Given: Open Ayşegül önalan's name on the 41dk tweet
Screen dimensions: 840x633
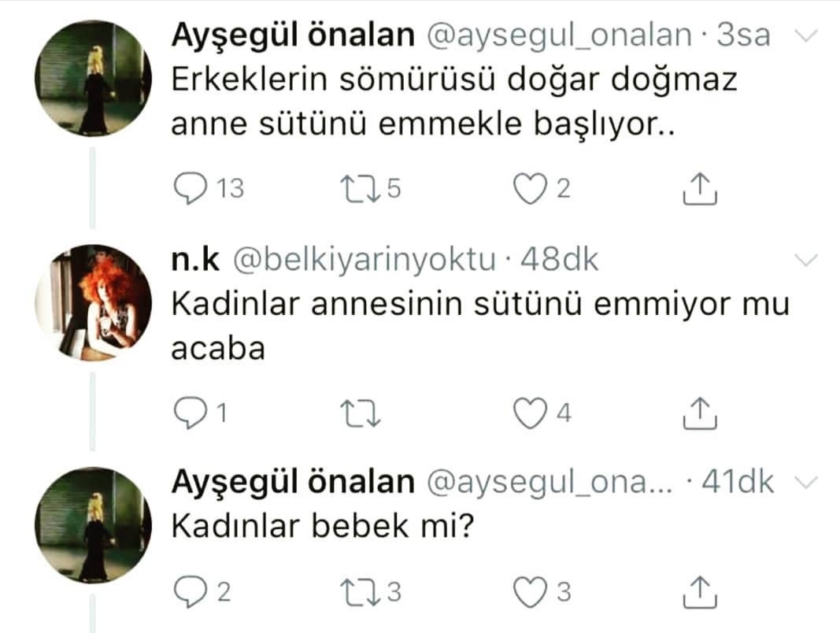Looking at the screenshot, I should pos(293,482).
